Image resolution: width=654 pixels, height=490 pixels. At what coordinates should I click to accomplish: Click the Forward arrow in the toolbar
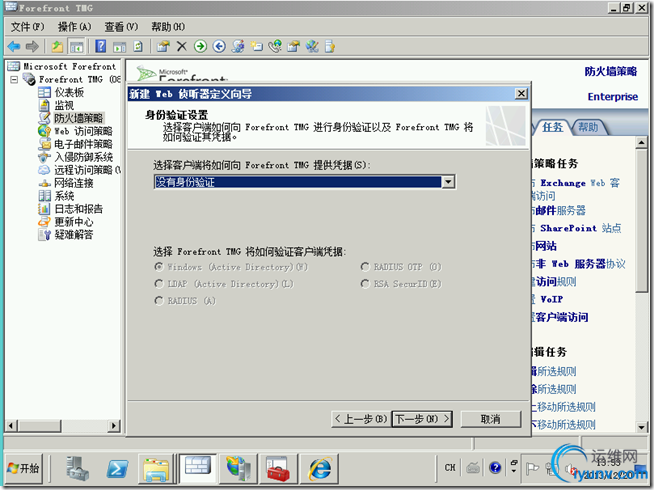coord(32,46)
